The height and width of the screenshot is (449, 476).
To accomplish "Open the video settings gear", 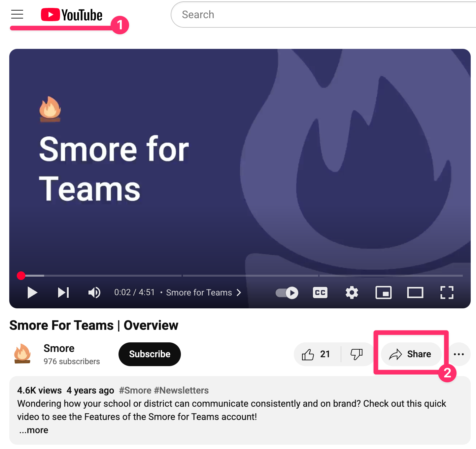I will click(352, 293).
